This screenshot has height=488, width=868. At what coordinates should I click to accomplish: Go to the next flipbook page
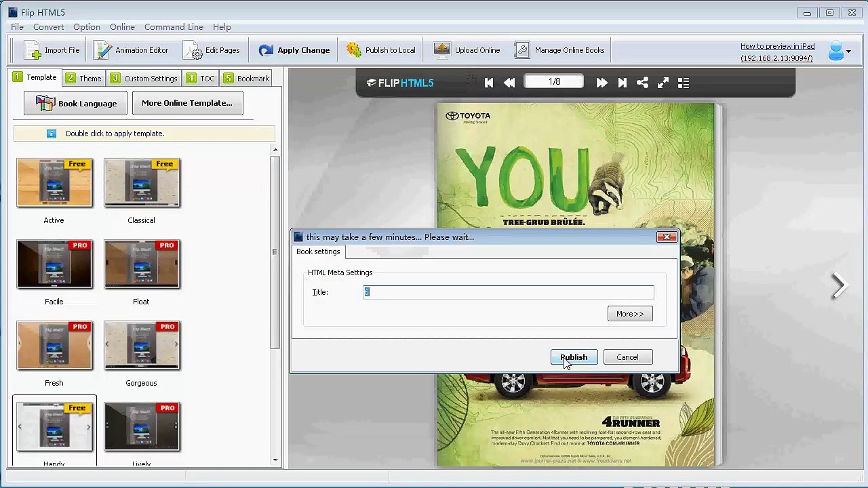pyautogui.click(x=601, y=83)
